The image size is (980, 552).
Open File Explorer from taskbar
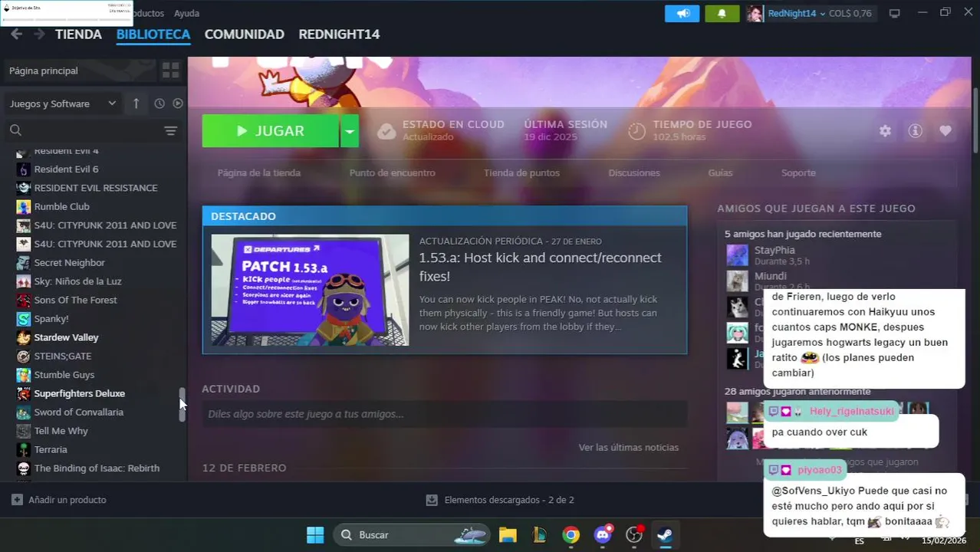[508, 535]
